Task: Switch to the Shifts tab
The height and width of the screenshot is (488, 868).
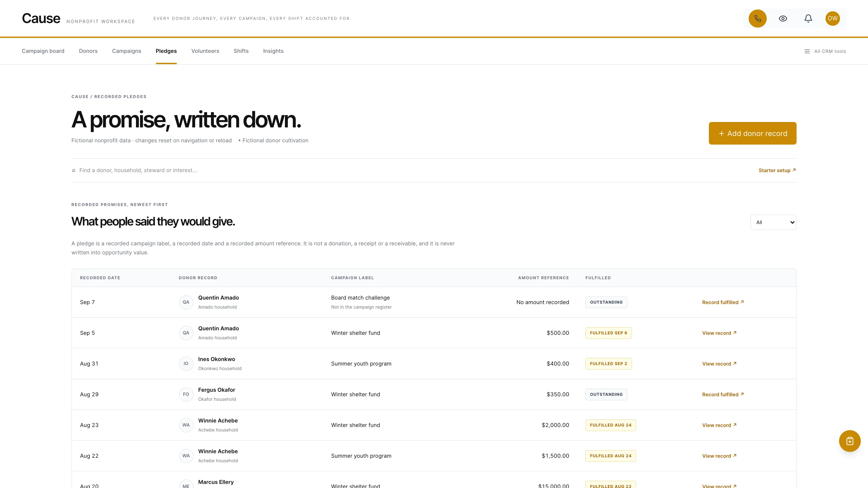Action: pos(241,51)
